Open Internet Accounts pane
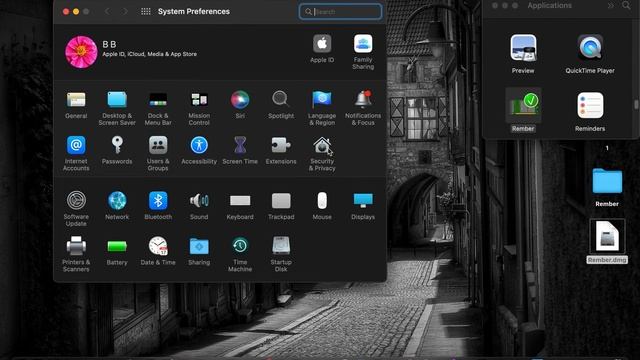640x360 pixels. [x=76, y=153]
